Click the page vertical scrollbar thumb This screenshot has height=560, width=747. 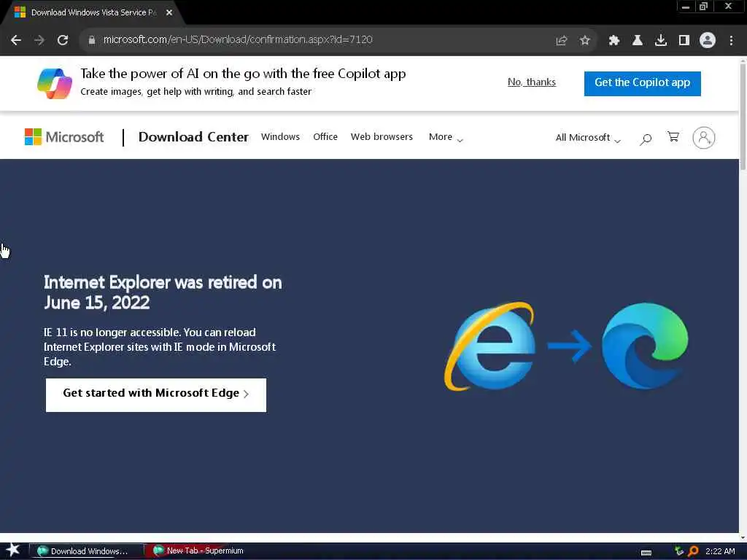click(743, 114)
